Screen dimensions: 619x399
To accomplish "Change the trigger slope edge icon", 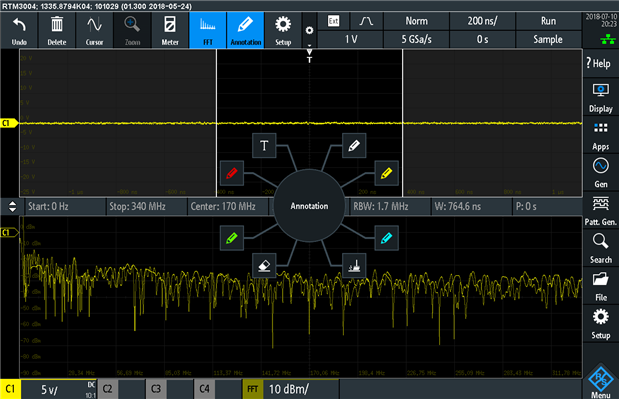I will coord(366,21).
